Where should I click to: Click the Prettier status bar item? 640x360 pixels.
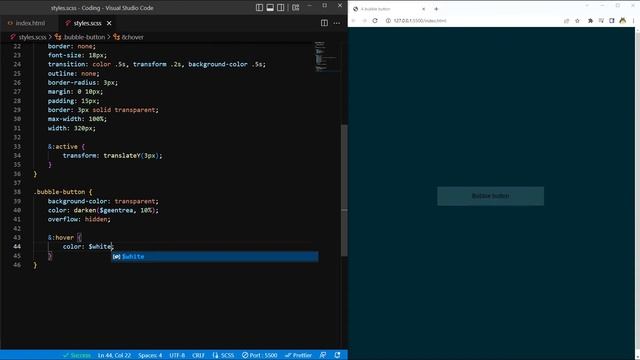click(x=298, y=355)
